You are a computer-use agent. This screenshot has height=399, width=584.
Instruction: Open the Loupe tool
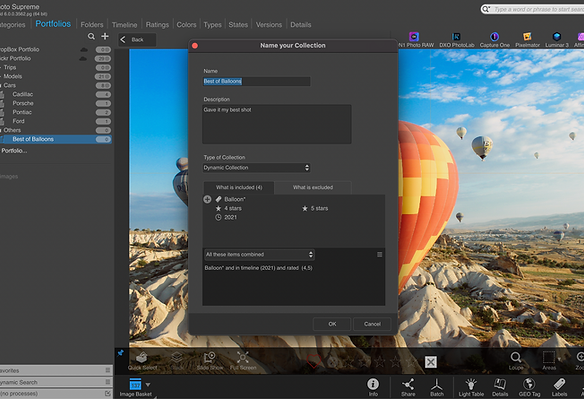click(x=516, y=361)
